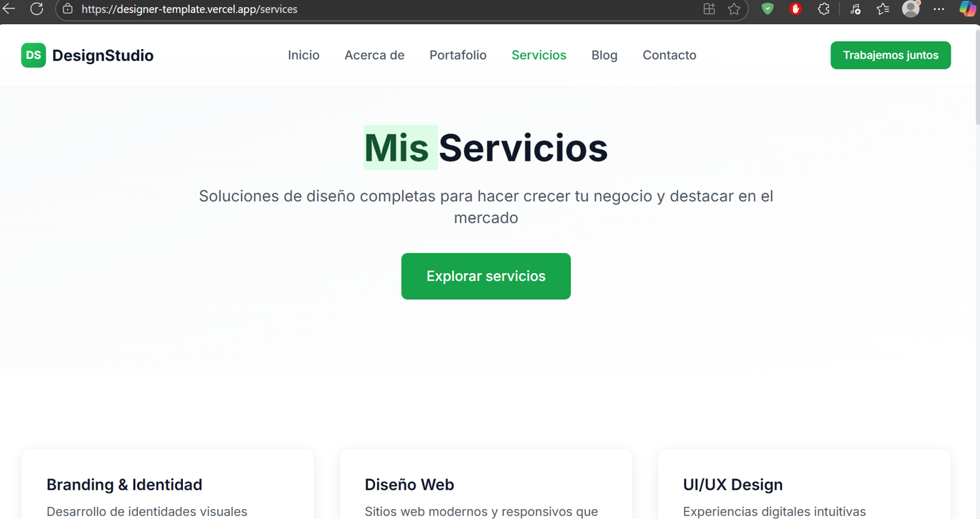This screenshot has width=980, height=519.
Task: Open the split screen icon in address bar
Action: click(x=709, y=9)
